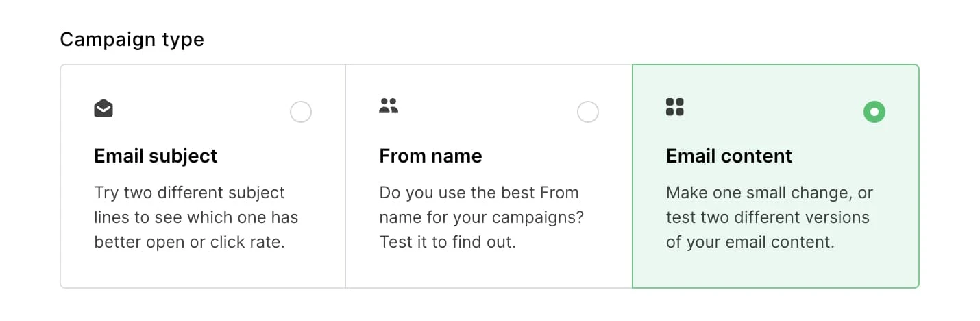Click the people icon above From name
980x321 pixels.
pos(389,106)
